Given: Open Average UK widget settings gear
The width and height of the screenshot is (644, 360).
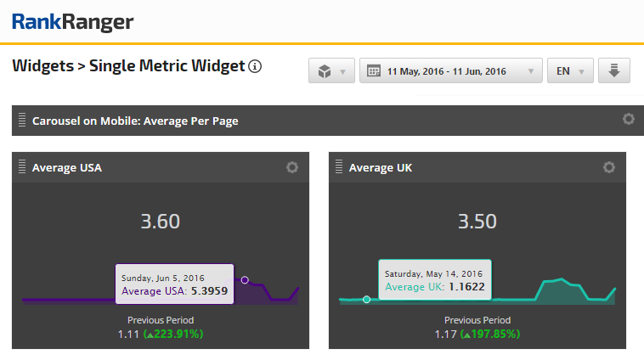Looking at the screenshot, I should tap(609, 167).
